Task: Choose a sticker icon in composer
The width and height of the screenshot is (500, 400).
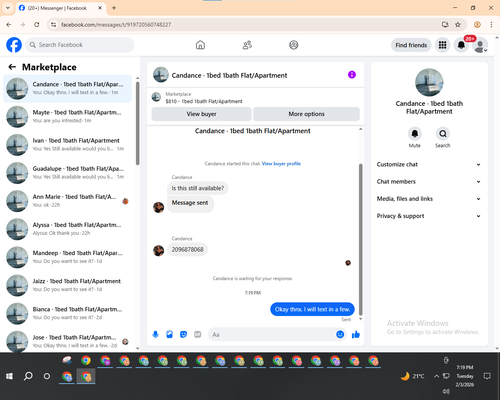Action: click(x=183, y=334)
